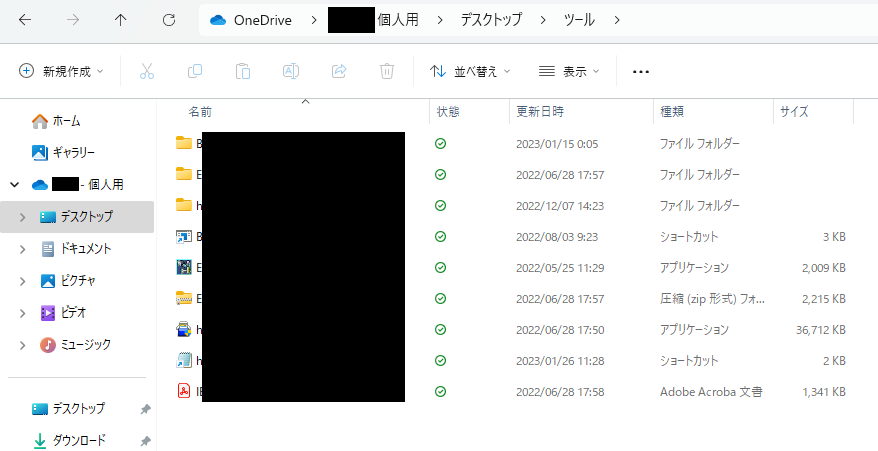Expand the ミュージック tree node
This screenshot has width=878, height=451.
[22, 345]
